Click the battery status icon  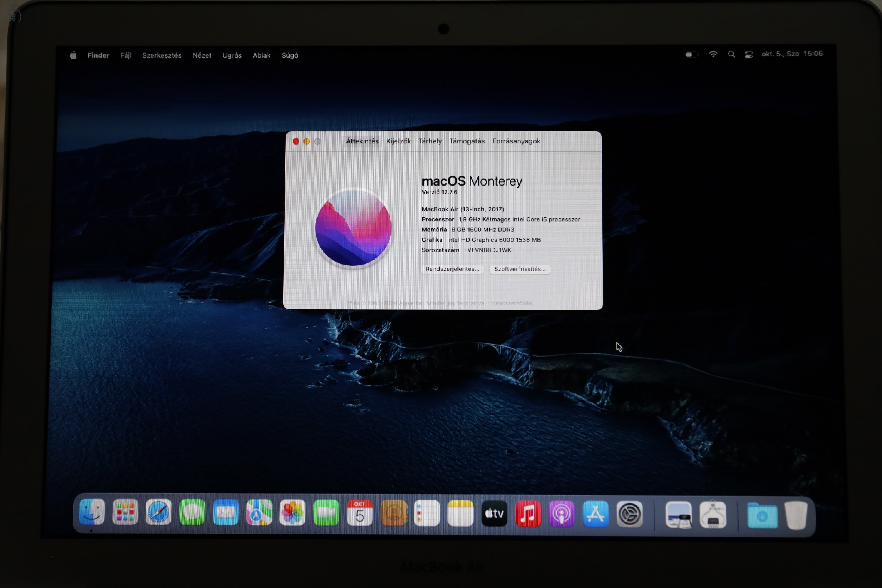pos(692,54)
